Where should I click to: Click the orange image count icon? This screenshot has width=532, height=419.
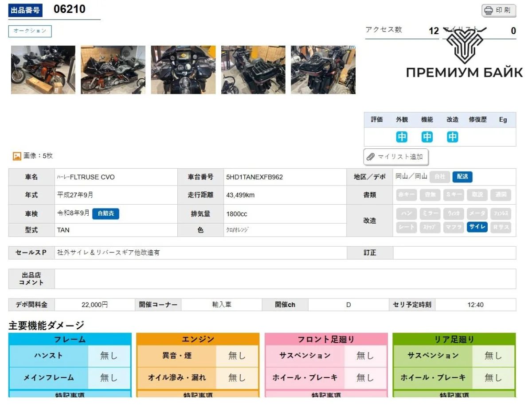click(17, 156)
